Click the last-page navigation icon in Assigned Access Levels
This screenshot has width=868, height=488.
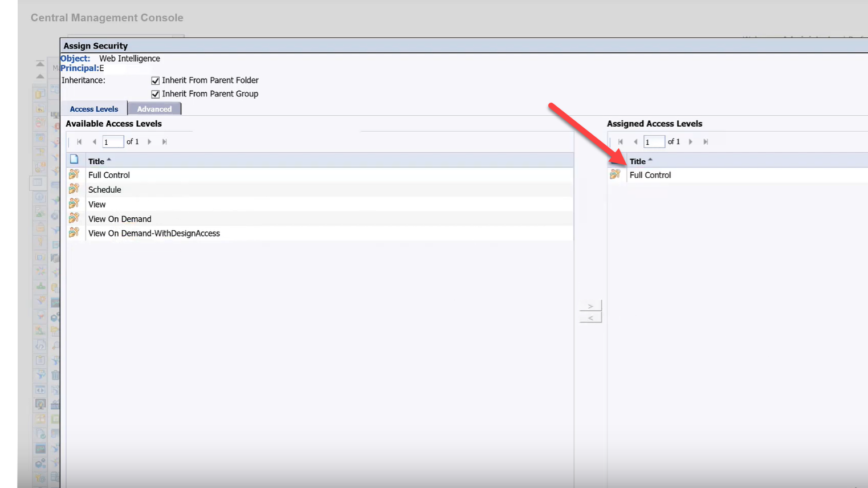705,141
